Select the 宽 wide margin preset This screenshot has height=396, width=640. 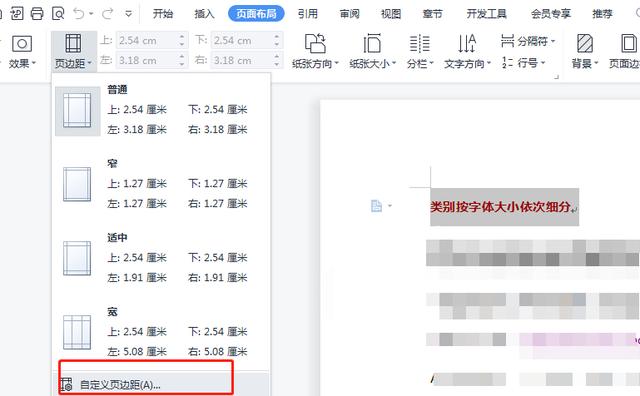pyautogui.click(x=160, y=332)
